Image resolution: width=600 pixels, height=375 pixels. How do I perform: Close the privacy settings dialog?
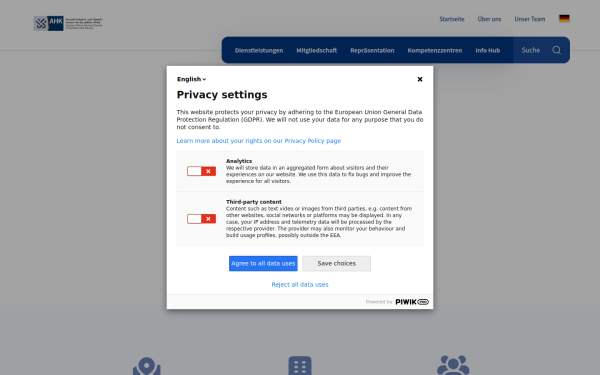pyautogui.click(x=420, y=79)
